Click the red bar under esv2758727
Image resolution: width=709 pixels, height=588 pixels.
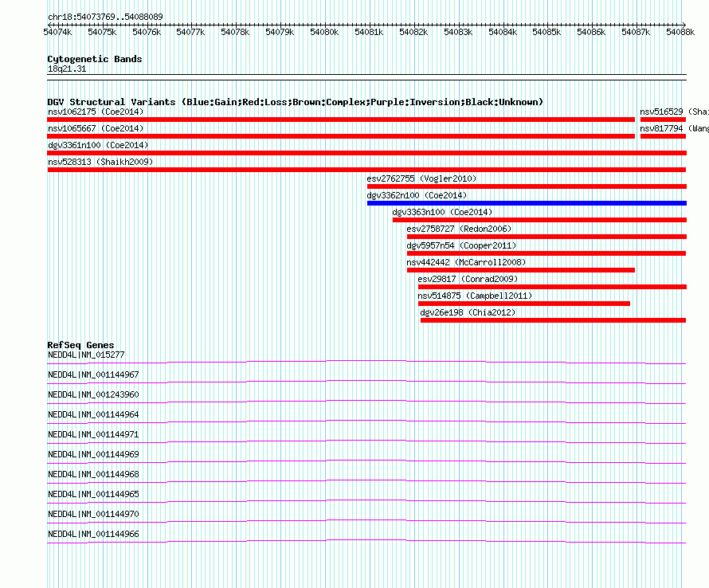[x=546, y=237]
